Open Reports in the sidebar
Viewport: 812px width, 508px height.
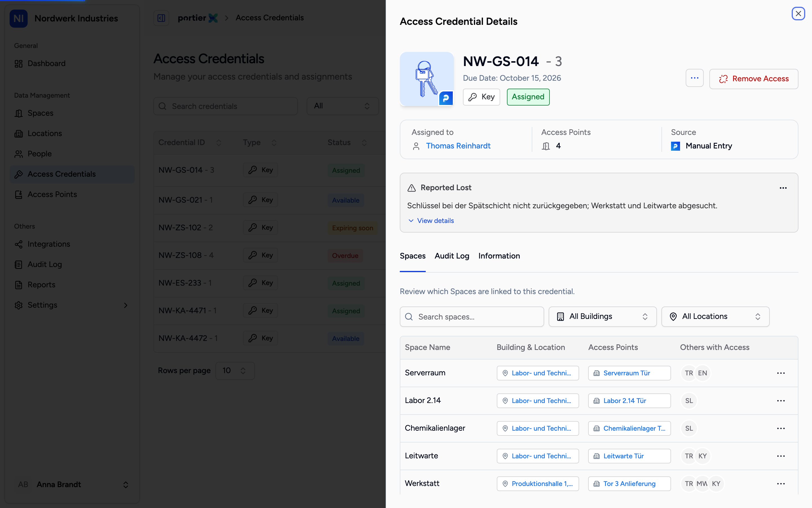(x=72, y=285)
